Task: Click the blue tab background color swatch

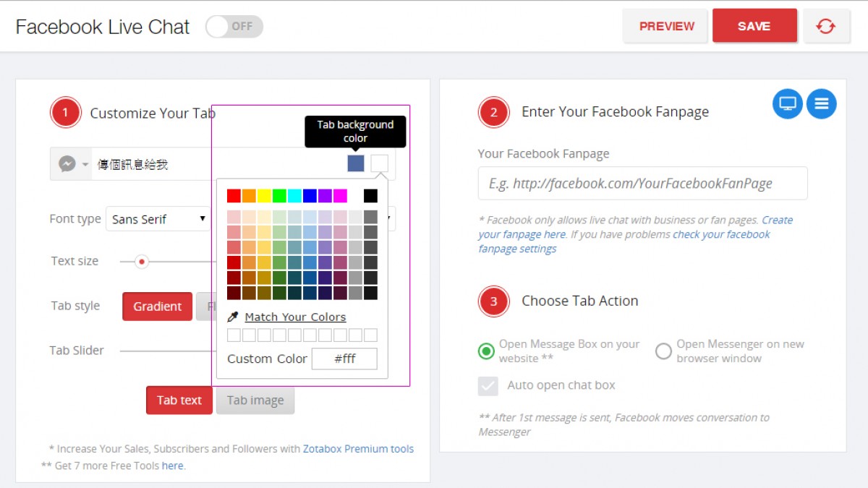Action: pos(356,163)
